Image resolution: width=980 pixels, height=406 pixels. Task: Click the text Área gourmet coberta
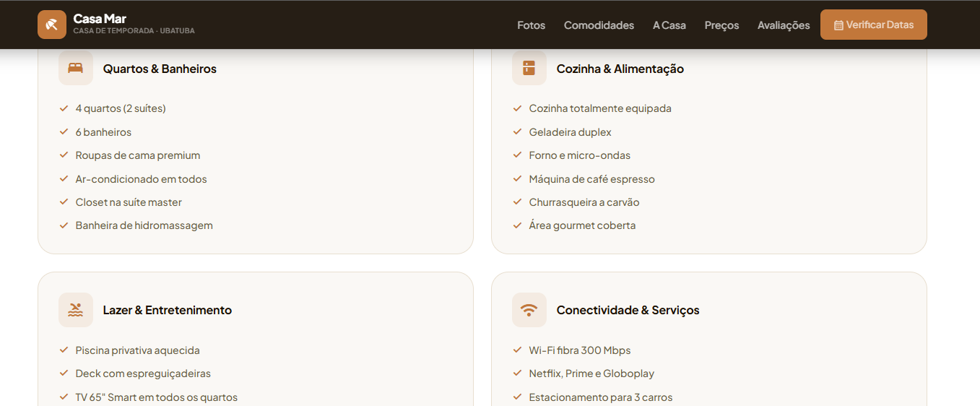(x=583, y=225)
